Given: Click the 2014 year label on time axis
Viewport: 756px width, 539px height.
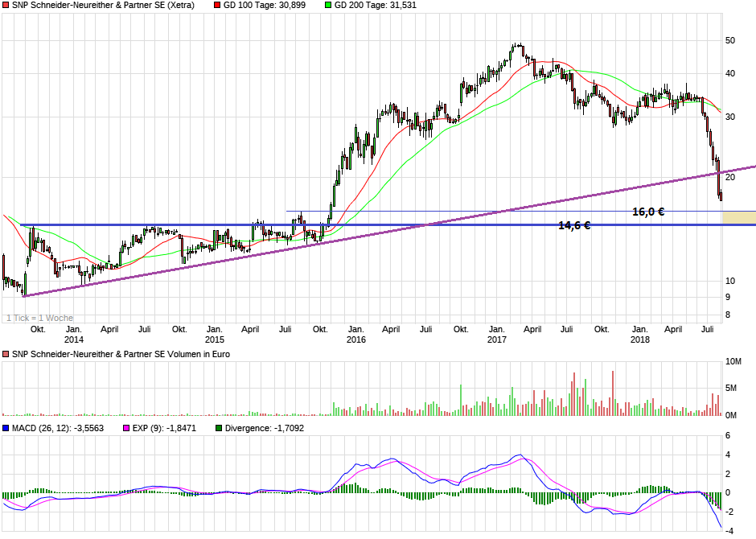Looking at the screenshot, I should pyautogui.click(x=74, y=339).
